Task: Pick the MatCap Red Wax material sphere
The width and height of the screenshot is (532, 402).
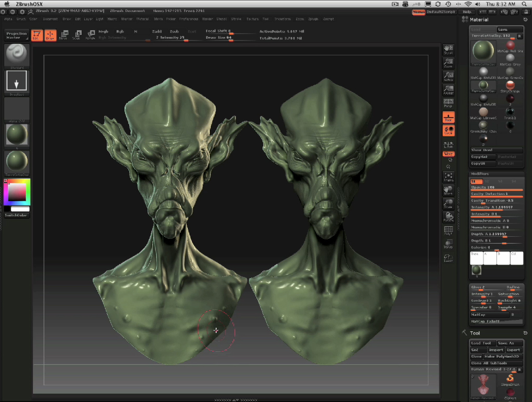Action: (x=510, y=45)
